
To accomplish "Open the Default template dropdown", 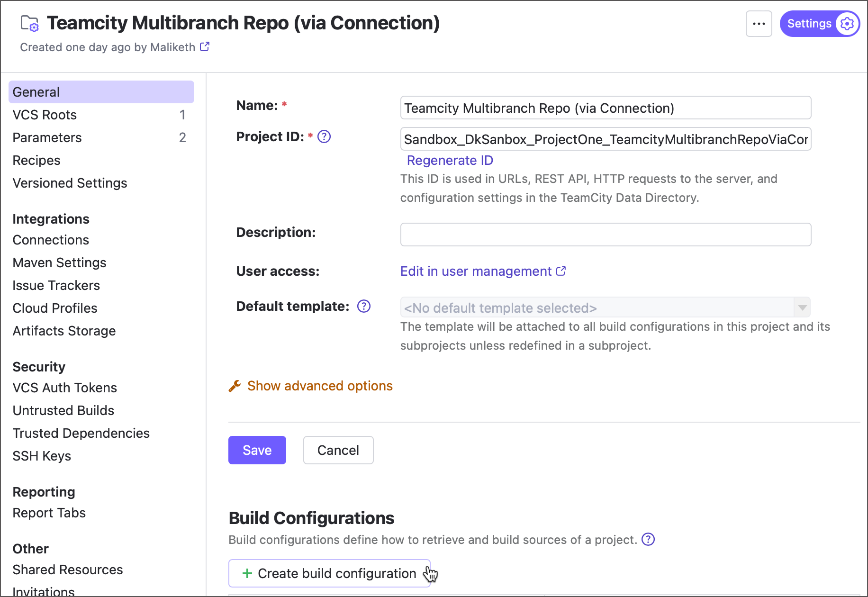I will [802, 308].
